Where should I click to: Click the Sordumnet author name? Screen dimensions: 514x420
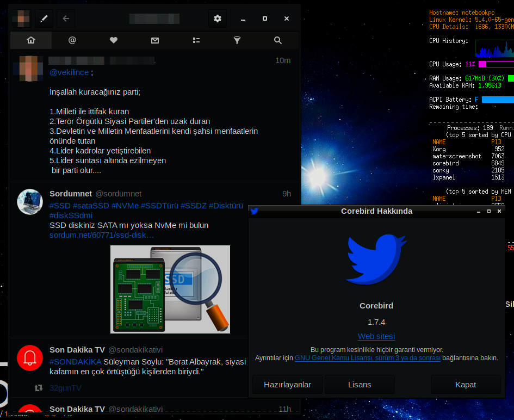point(71,194)
